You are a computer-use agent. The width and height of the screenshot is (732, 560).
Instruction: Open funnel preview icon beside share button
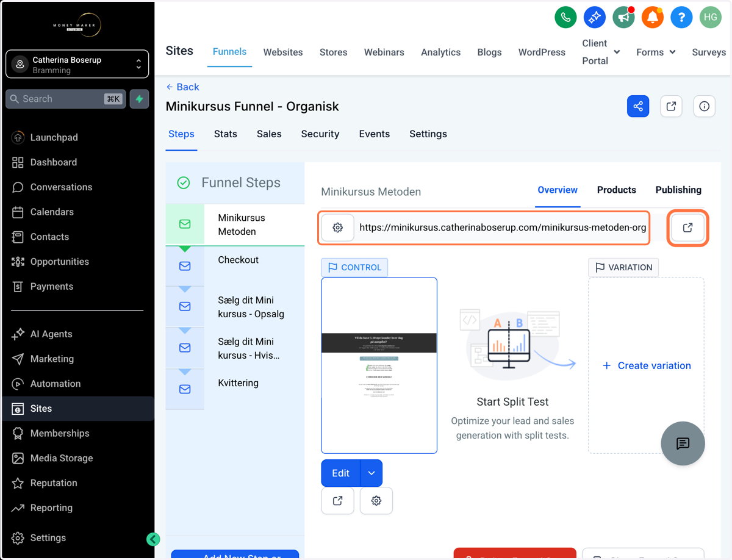click(x=671, y=106)
